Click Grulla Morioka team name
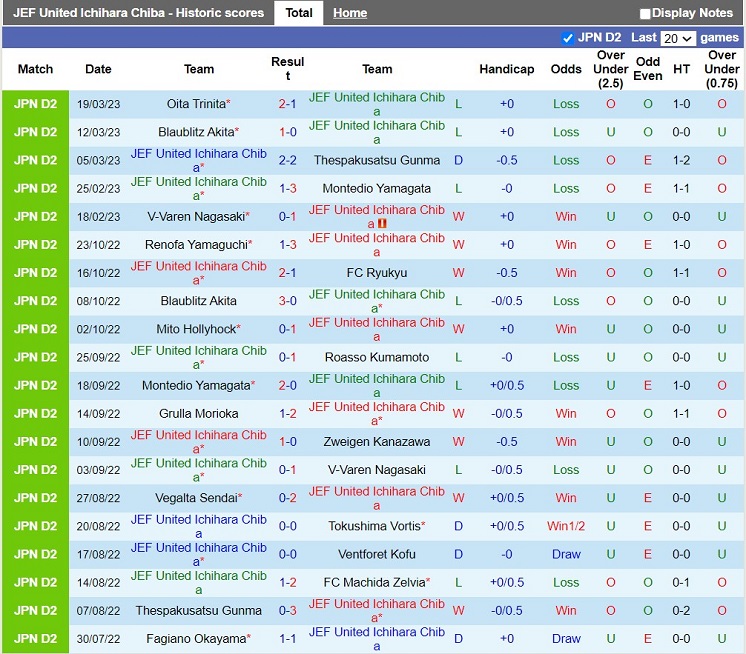 (x=198, y=413)
